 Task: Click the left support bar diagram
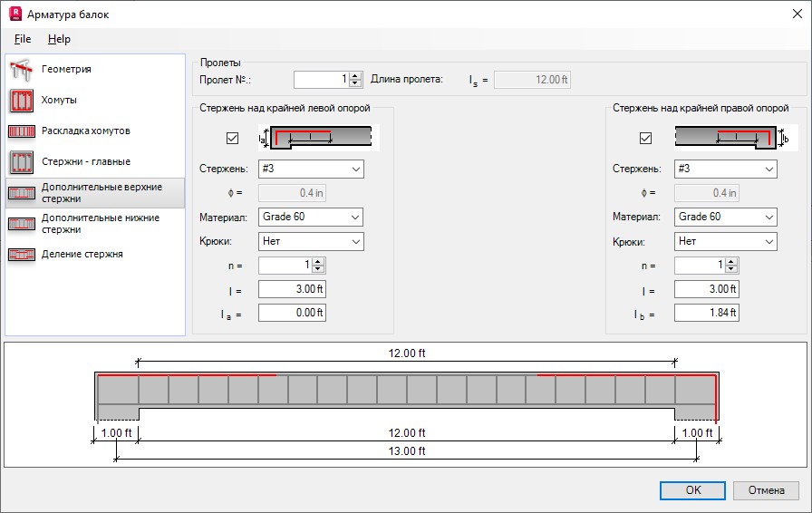click(318, 138)
